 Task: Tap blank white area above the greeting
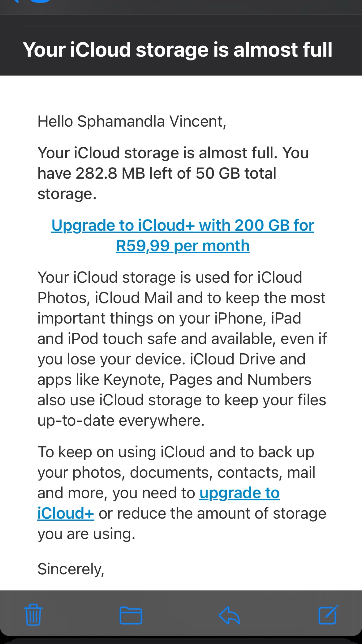[181, 94]
